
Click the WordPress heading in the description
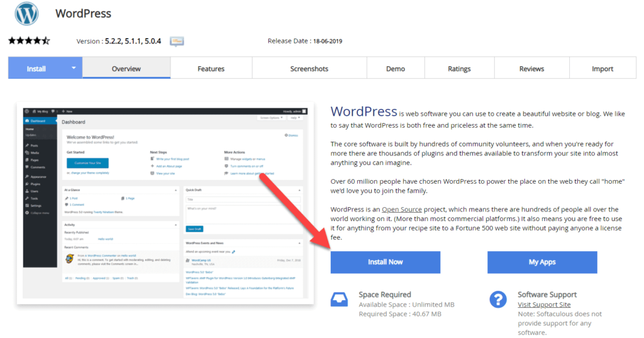click(364, 111)
